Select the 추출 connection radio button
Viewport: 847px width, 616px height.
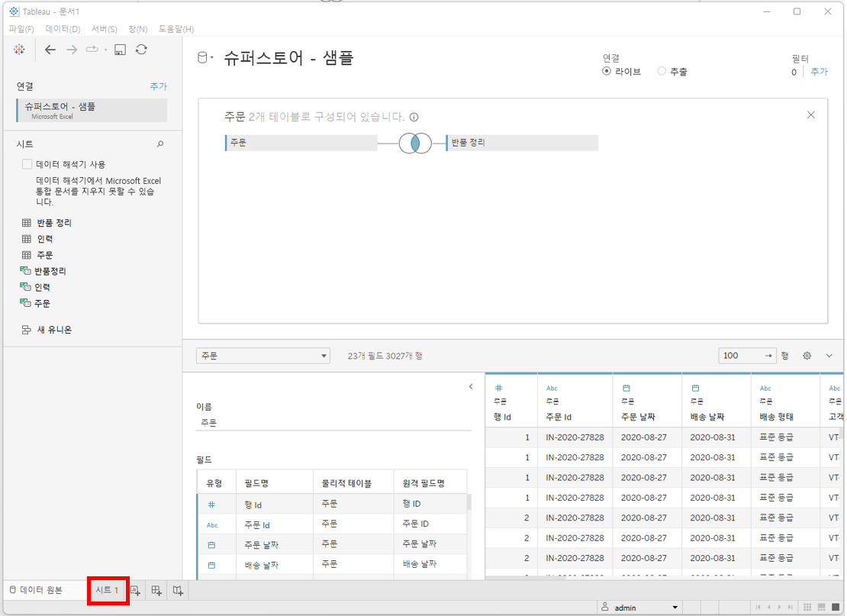[x=662, y=71]
